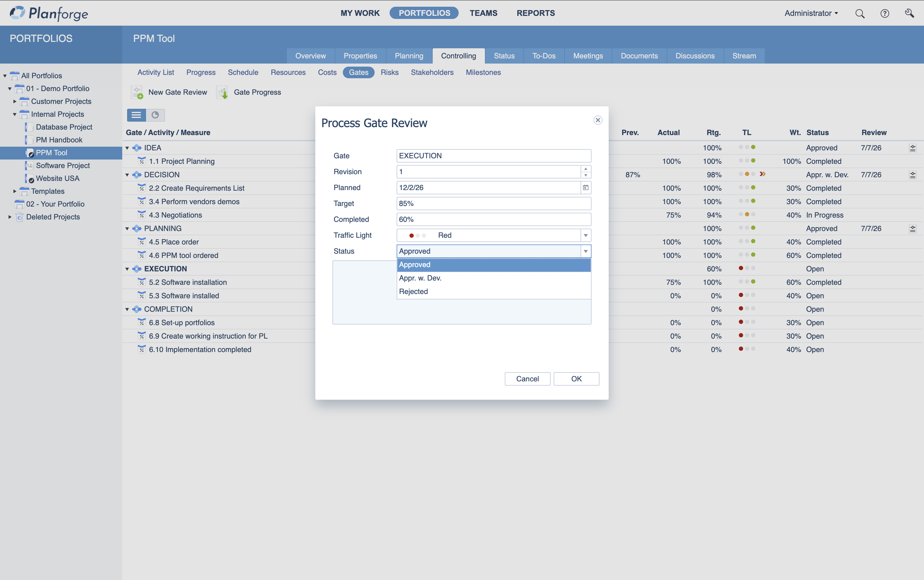Select 02 - Your Portfolio tree item
Viewport: 924px width, 580px height.
click(x=55, y=204)
